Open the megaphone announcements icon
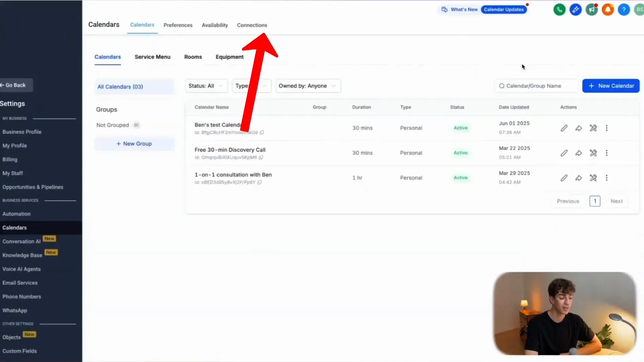 tap(592, 9)
